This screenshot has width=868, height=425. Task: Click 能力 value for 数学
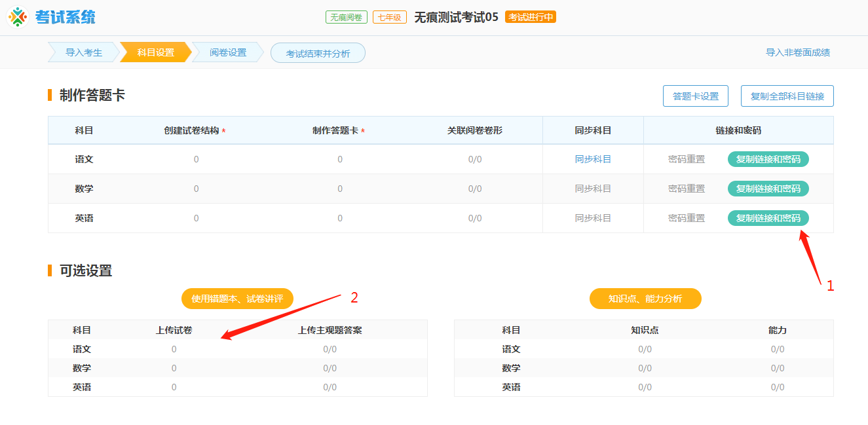point(778,368)
